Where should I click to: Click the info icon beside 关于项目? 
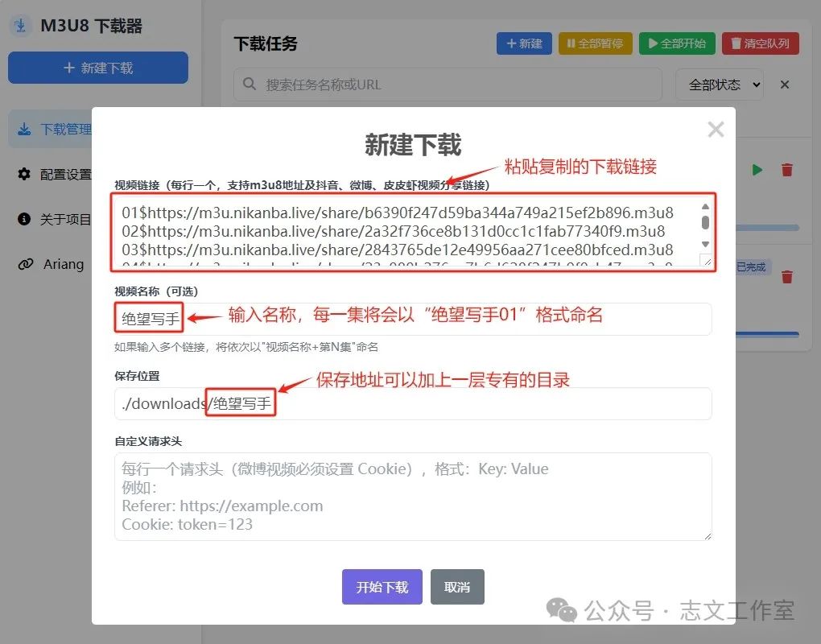coord(24,219)
